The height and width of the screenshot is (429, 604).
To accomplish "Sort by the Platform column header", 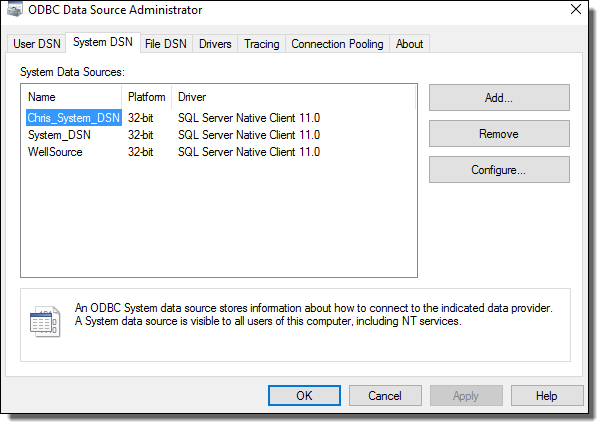I will [147, 97].
